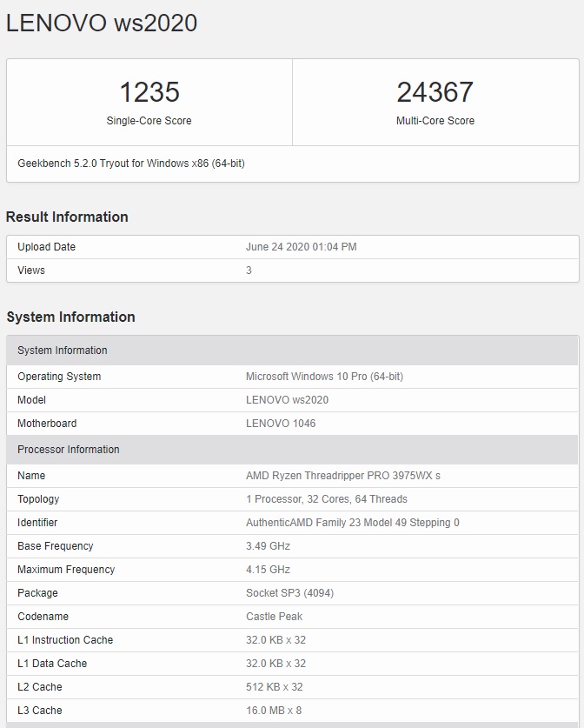The image size is (584, 728).
Task: Select the topology value with 32 Cores
Action: click(326, 499)
